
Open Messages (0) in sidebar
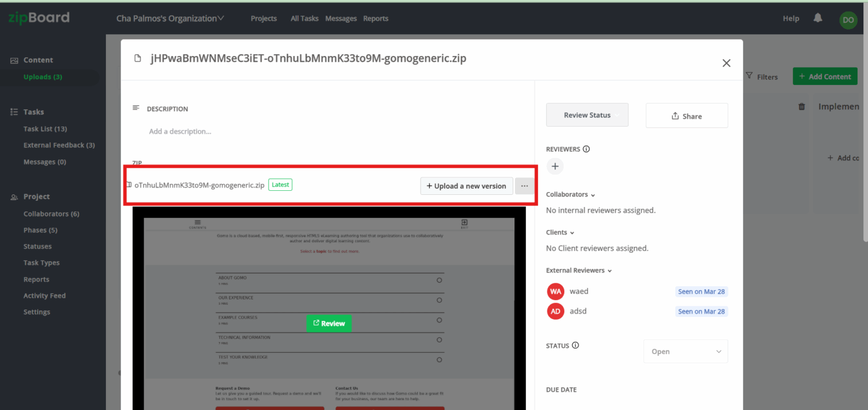(45, 162)
